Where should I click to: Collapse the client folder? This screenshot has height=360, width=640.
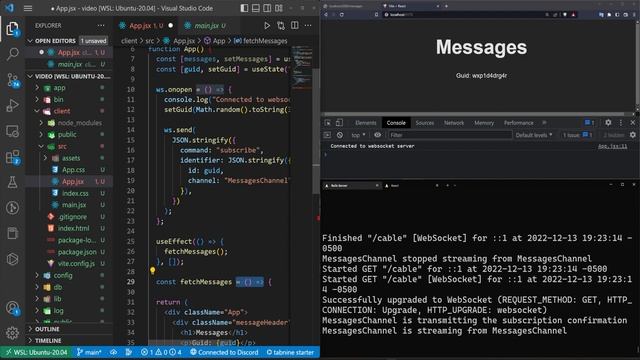click(x=62, y=111)
